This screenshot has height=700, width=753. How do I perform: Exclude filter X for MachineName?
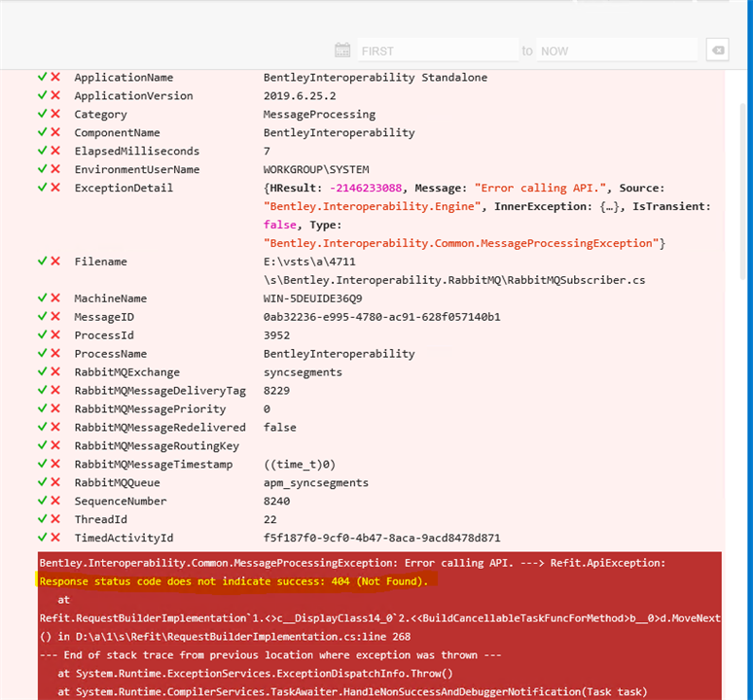pos(55,297)
